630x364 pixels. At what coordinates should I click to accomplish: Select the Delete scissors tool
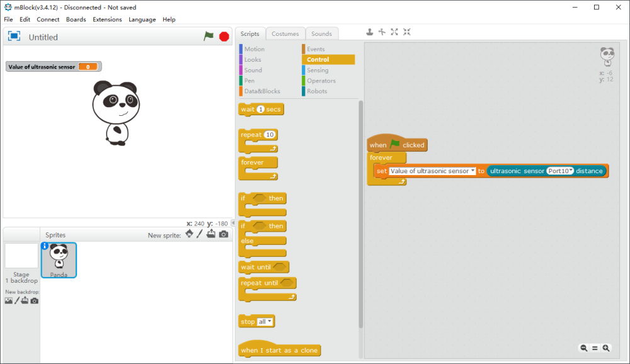click(x=382, y=31)
